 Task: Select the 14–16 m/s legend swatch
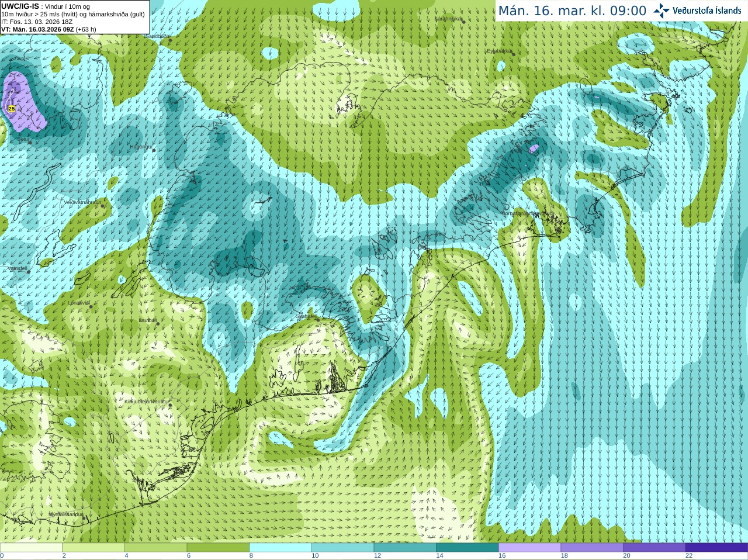[467, 548]
